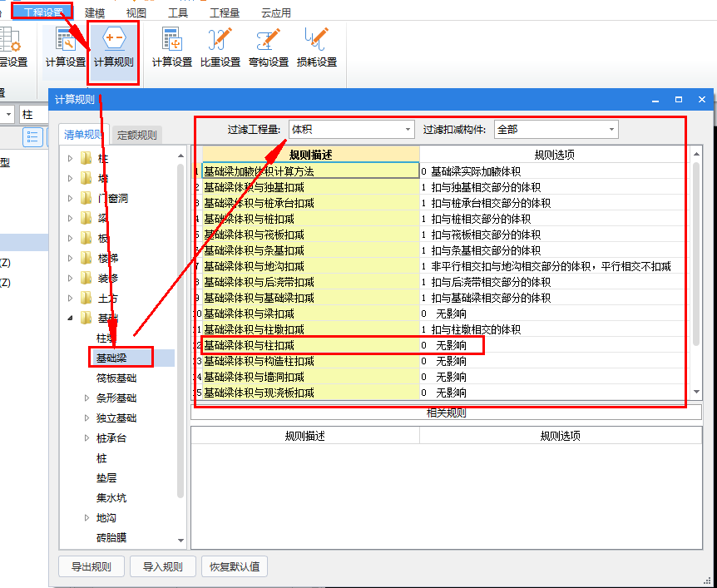This screenshot has width=717, height=588.
Task: Switch to 视图 ribbon tab
Action: tap(136, 12)
